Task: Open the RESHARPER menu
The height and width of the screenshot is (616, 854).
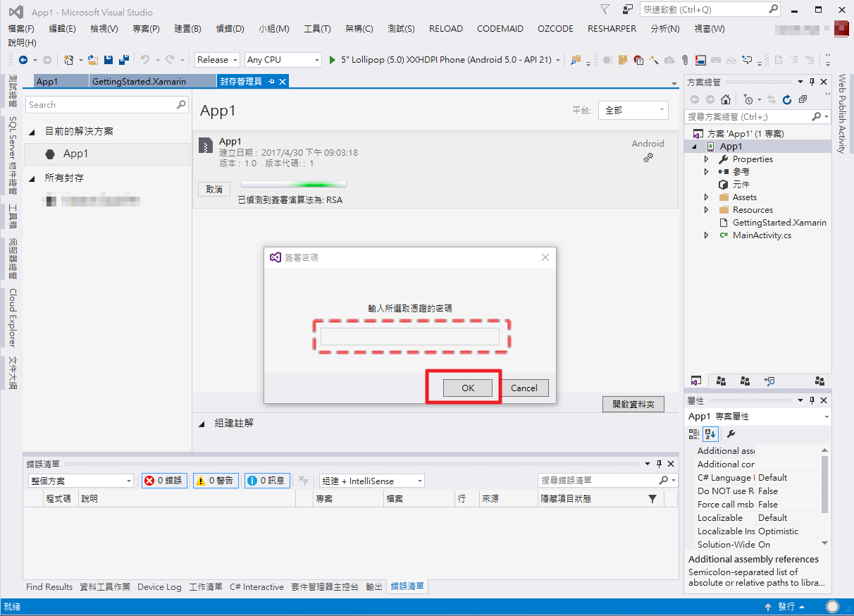Action: coord(612,29)
